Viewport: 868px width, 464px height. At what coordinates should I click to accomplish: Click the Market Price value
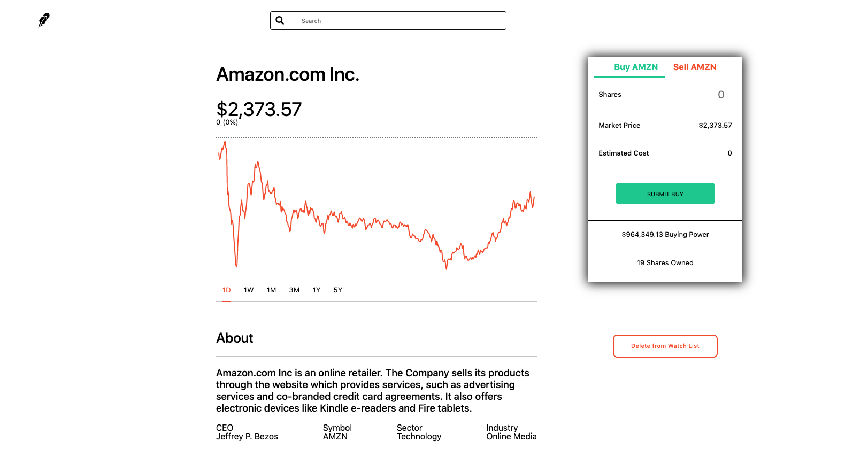tap(715, 126)
